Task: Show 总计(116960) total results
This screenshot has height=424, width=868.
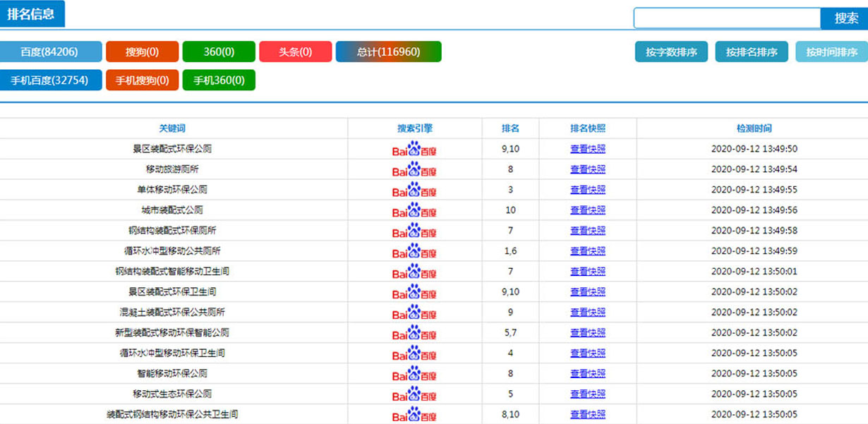Action: click(388, 52)
